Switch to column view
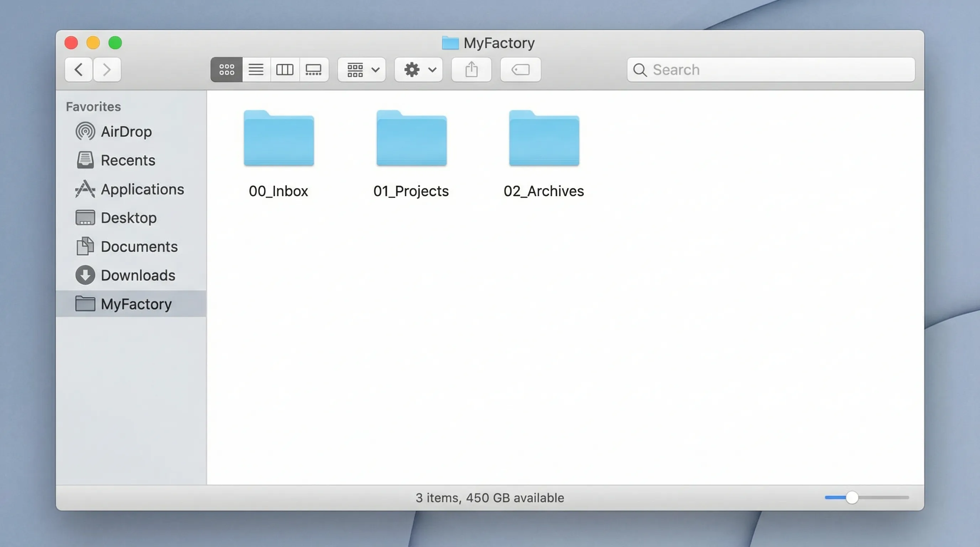 coord(285,69)
